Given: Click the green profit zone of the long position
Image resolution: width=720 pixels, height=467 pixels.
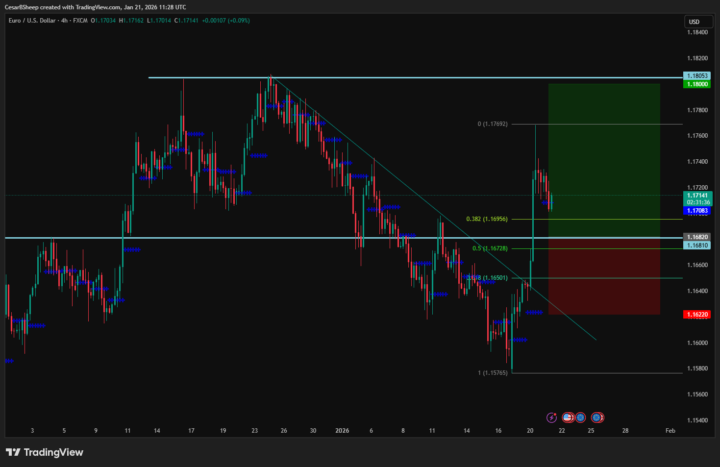Looking at the screenshot, I should tap(604, 161).
